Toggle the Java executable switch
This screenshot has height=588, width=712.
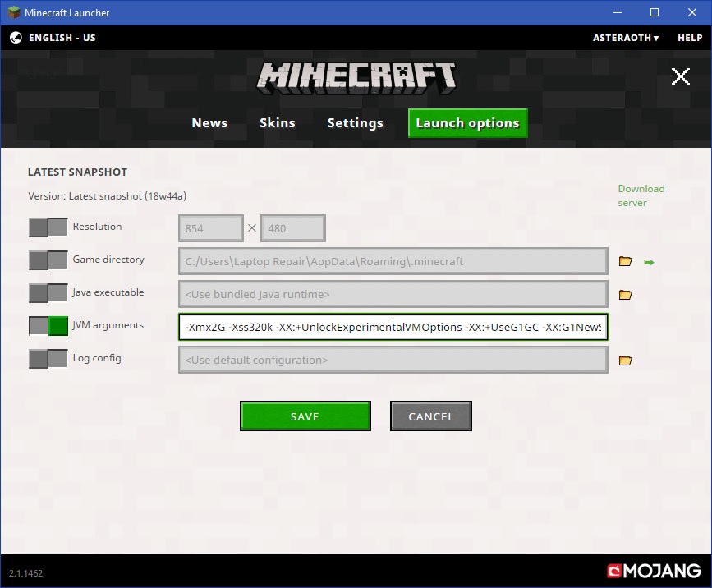[48, 293]
